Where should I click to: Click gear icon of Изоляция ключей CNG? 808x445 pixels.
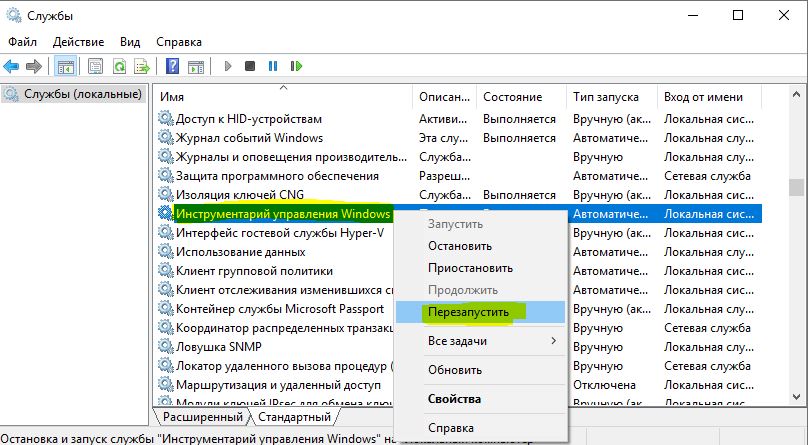tap(165, 195)
